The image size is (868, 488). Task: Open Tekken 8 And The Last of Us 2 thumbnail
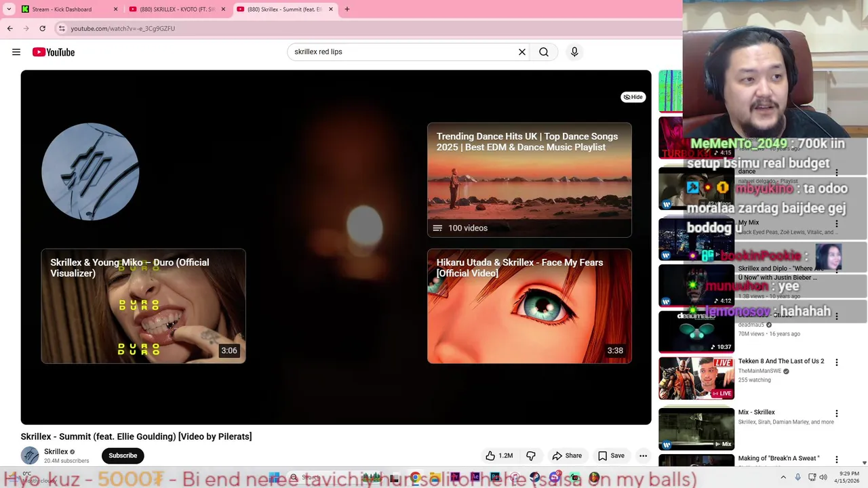[696, 378]
